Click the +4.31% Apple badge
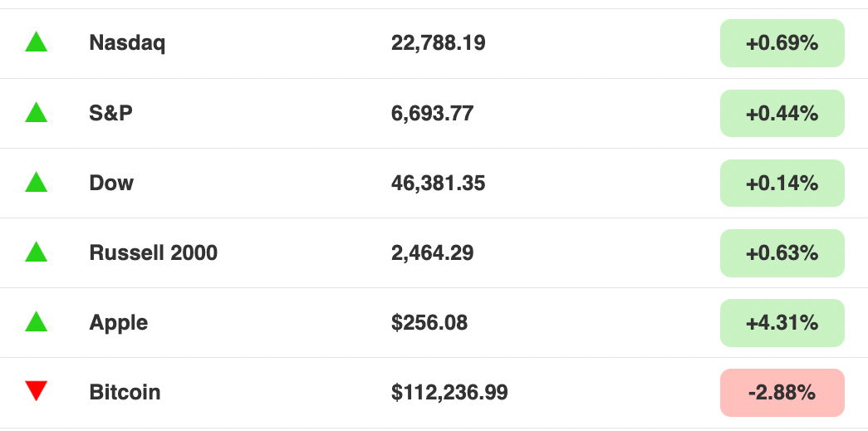The image size is (868, 431). click(782, 322)
